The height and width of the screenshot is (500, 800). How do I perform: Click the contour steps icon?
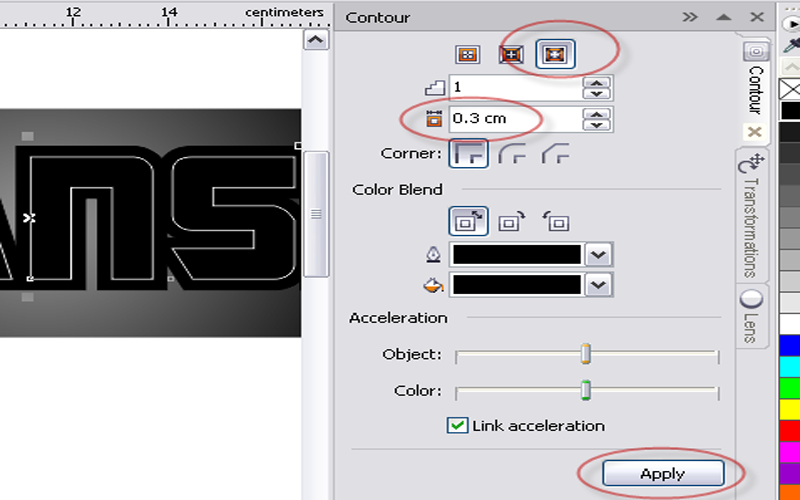point(434,88)
